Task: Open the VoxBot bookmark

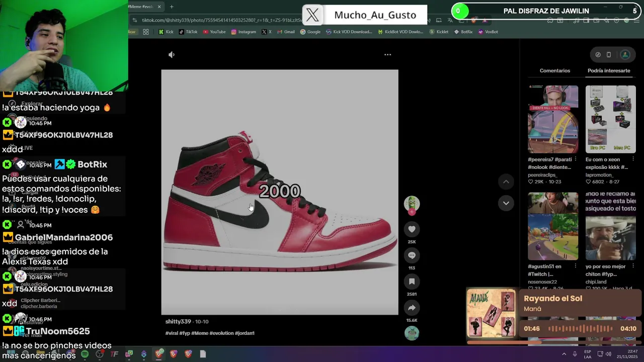Action: [488, 32]
